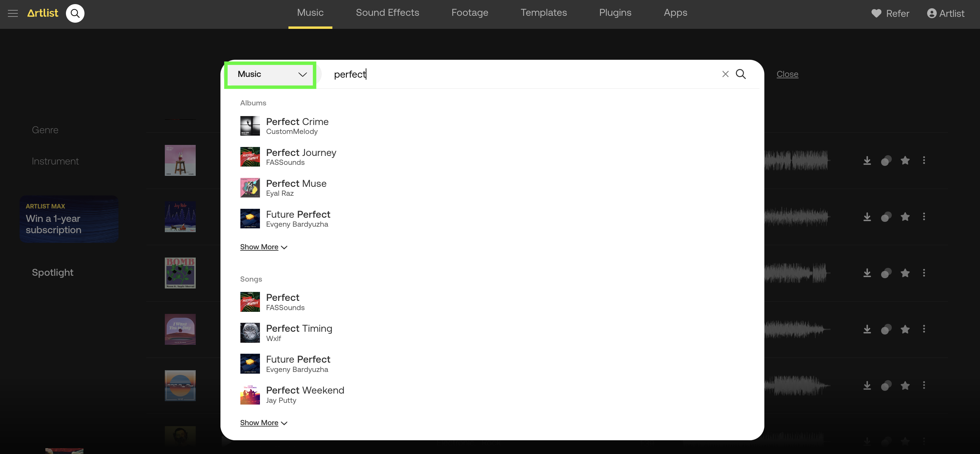Find similar songs for BOMB track
The image size is (980, 454).
(x=886, y=273)
